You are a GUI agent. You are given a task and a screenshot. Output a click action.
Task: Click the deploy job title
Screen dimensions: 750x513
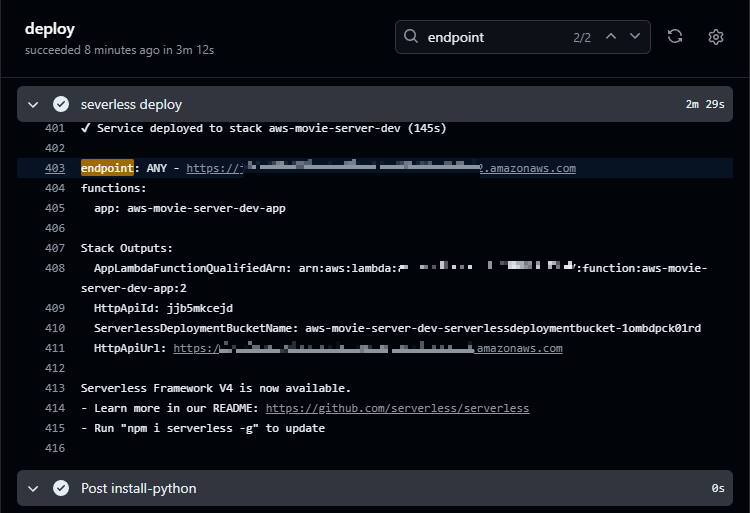[50, 29]
